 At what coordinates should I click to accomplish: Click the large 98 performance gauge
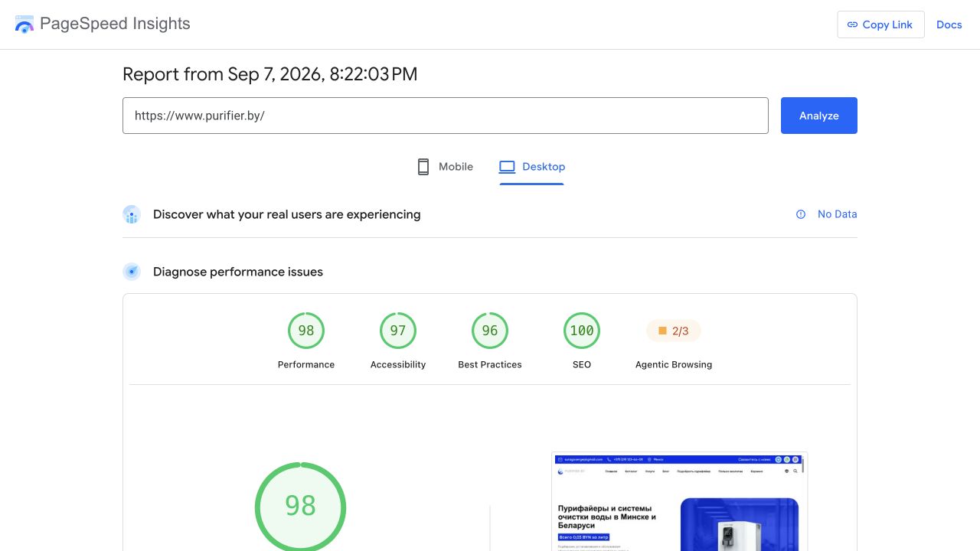(300, 507)
